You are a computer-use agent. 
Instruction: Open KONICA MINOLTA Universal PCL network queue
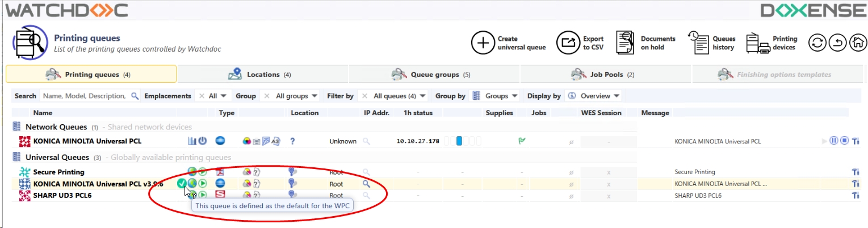click(87, 141)
